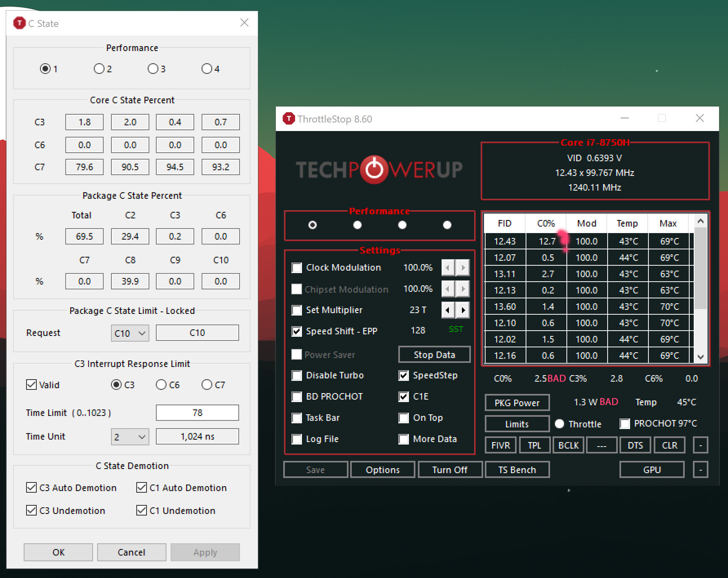Toggle the Valid checkbox

31,385
